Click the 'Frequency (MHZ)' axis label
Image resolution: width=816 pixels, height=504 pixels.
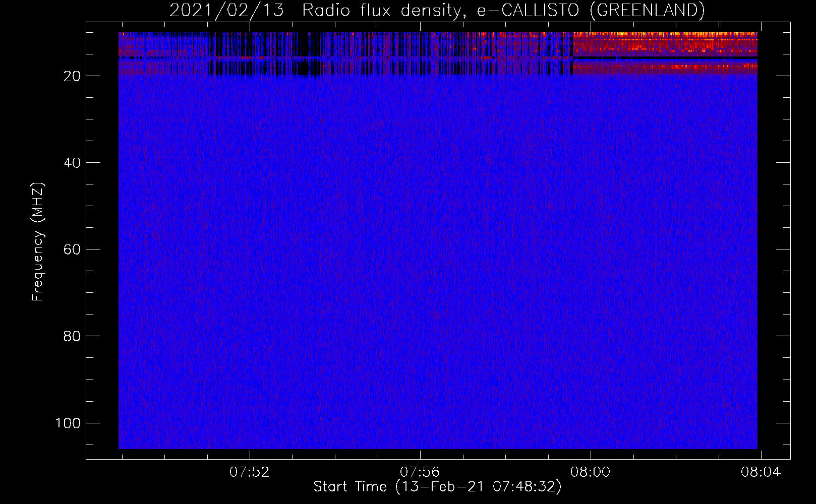38,241
